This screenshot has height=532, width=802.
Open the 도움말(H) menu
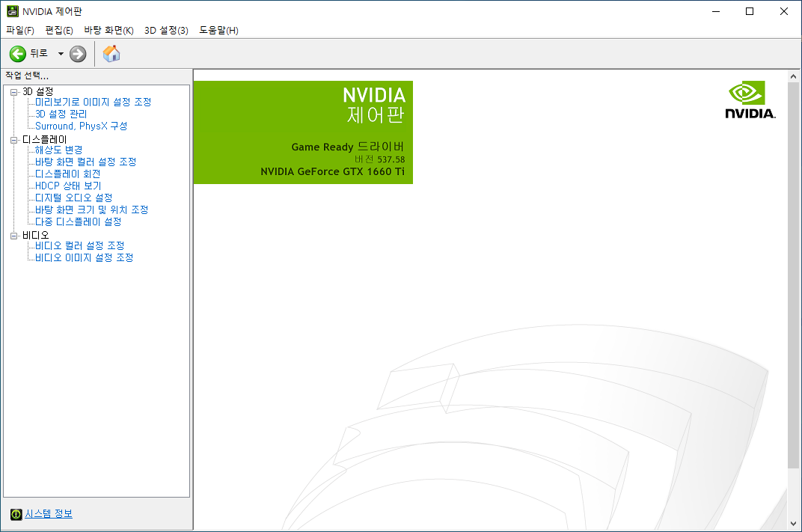point(218,30)
